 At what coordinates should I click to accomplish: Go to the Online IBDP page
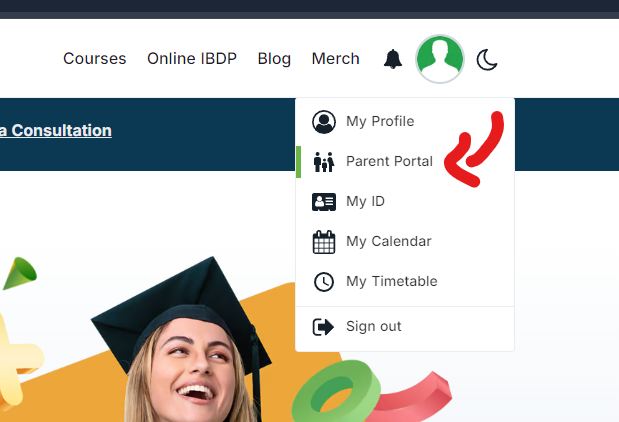192,59
